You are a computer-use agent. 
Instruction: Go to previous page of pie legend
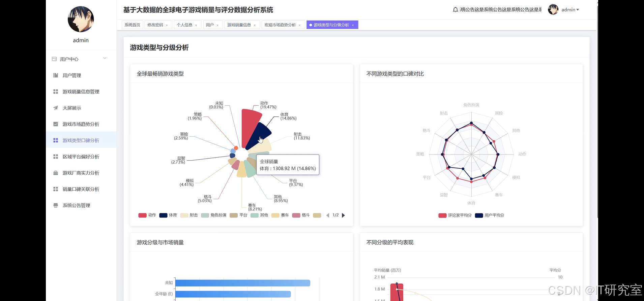pos(328,215)
